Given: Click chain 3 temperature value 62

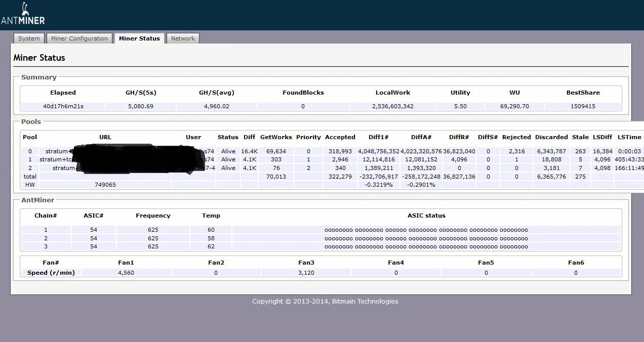Looking at the screenshot, I should (x=211, y=246).
